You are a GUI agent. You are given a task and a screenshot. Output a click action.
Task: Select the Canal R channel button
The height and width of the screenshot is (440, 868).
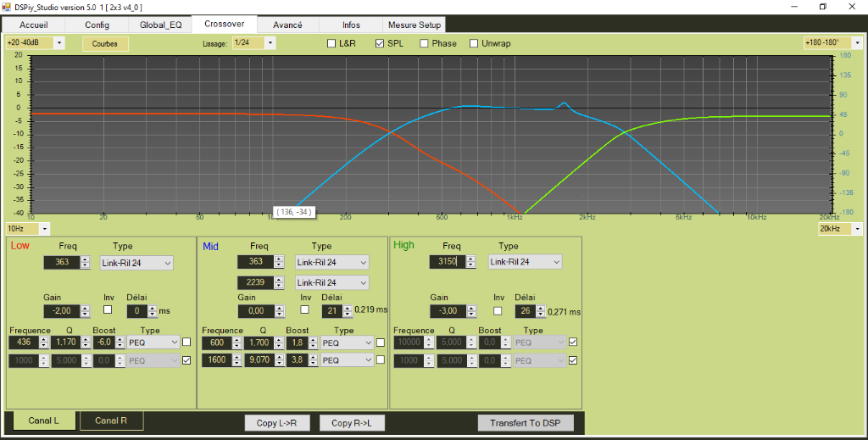(111, 421)
